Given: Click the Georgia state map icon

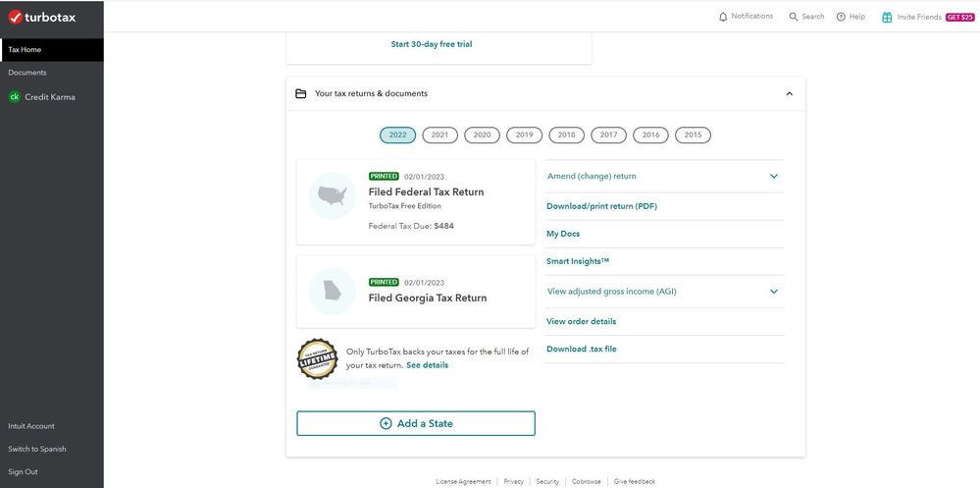Looking at the screenshot, I should (x=333, y=291).
